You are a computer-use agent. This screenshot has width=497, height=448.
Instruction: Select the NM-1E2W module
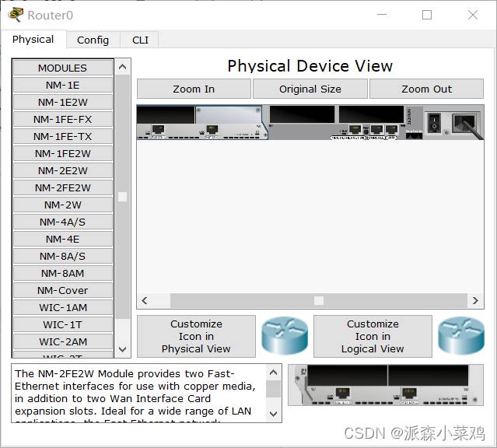pos(63,102)
